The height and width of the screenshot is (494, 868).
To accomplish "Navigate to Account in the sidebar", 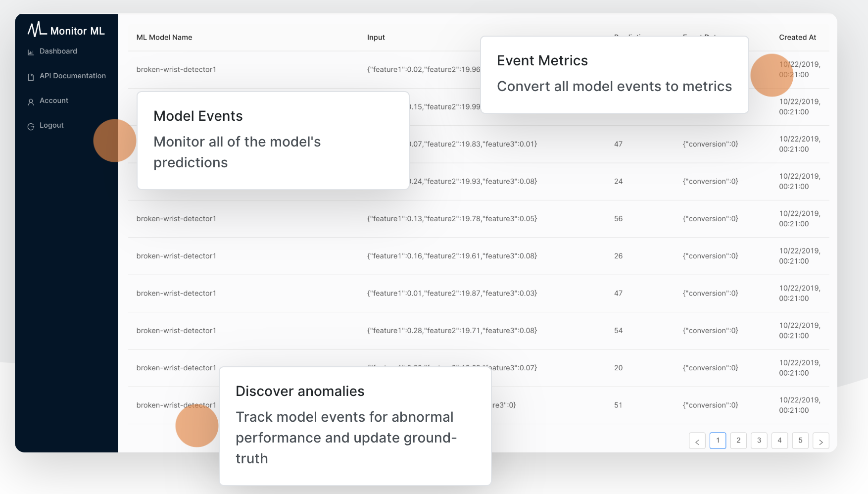I will (54, 100).
